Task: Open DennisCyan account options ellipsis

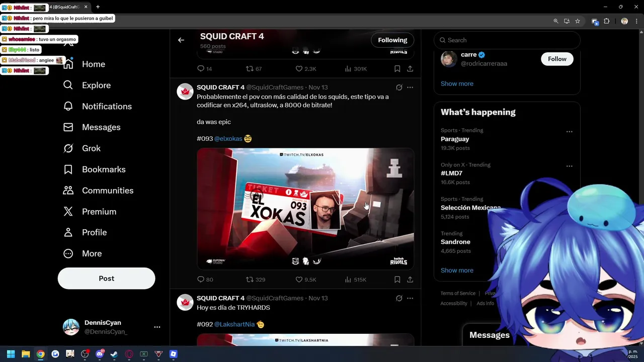Action: click(x=157, y=327)
